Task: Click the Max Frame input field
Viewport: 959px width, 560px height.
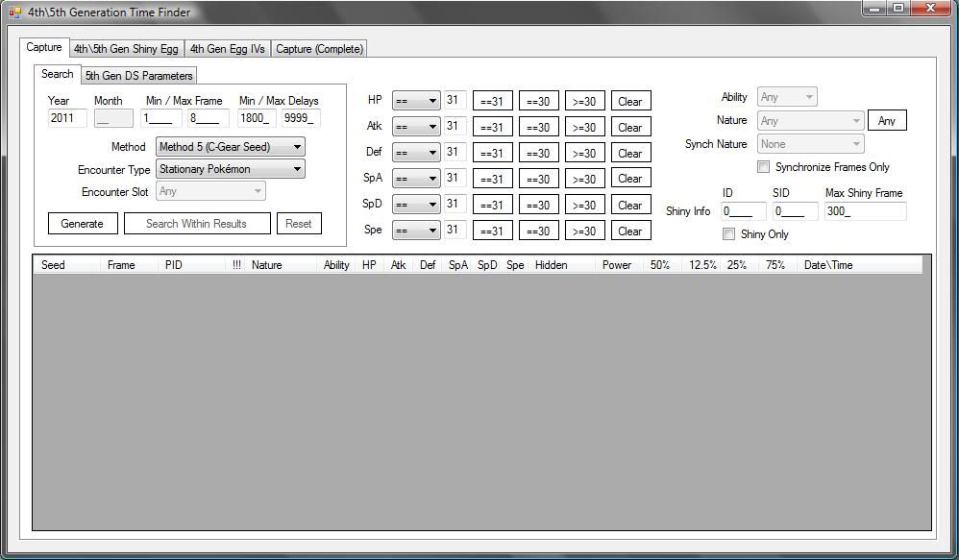Action: (x=208, y=118)
